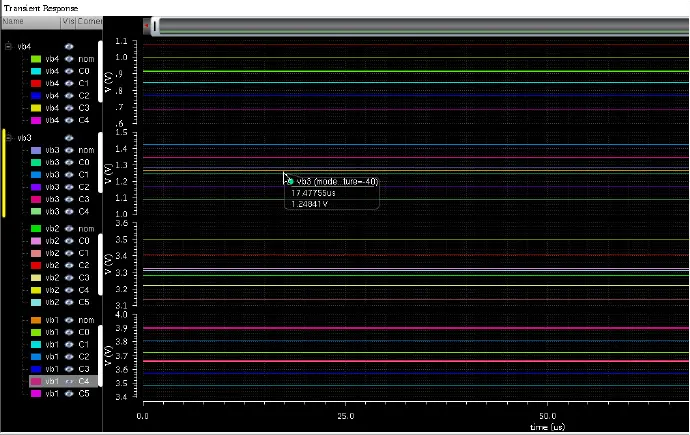The height and width of the screenshot is (435, 690).
Task: Toggle eye icon for vb1 C2
Action: coord(69,357)
